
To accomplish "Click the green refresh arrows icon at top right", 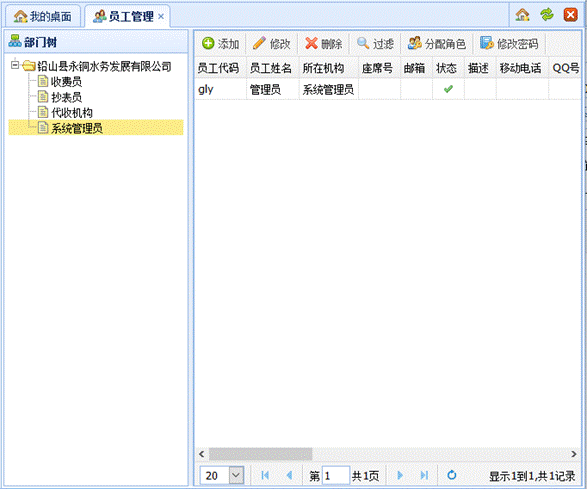I will 547,15.
